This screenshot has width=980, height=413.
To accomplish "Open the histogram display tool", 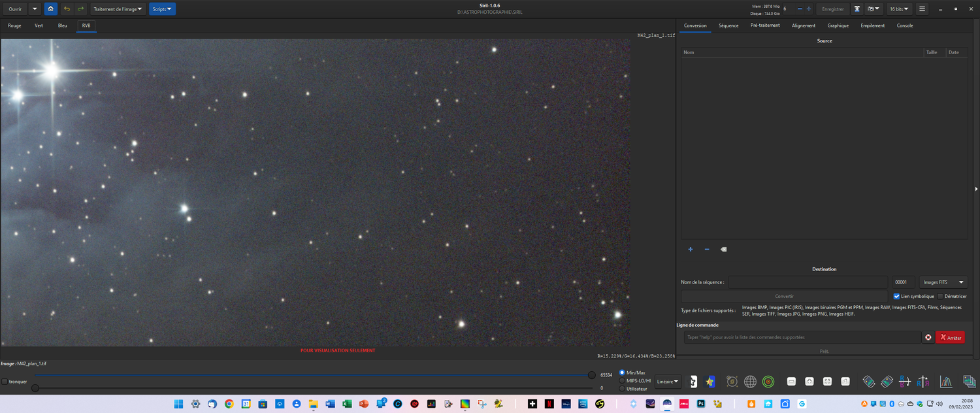I will pos(945,381).
